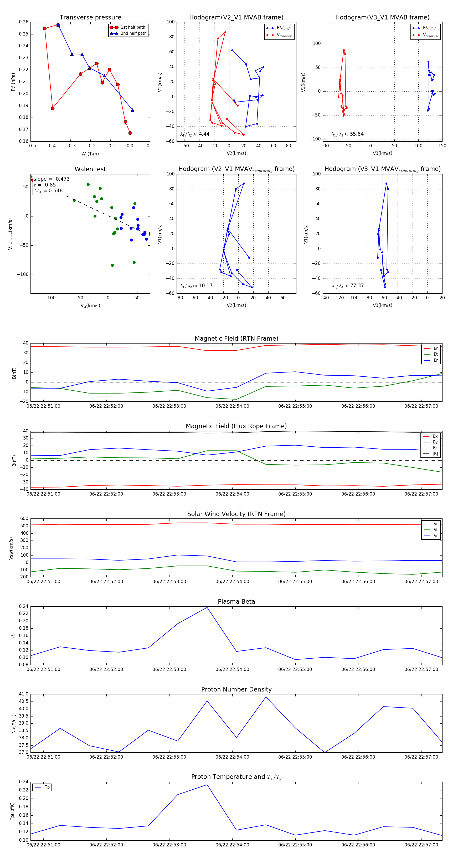Click the 'Transverse pressure' plot title
473x868 pixels.
[90, 18]
